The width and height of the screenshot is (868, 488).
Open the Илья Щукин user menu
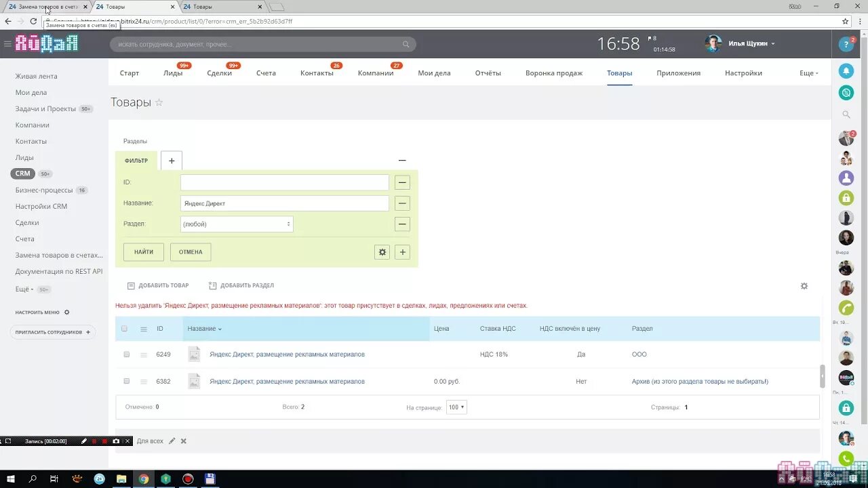(751, 43)
